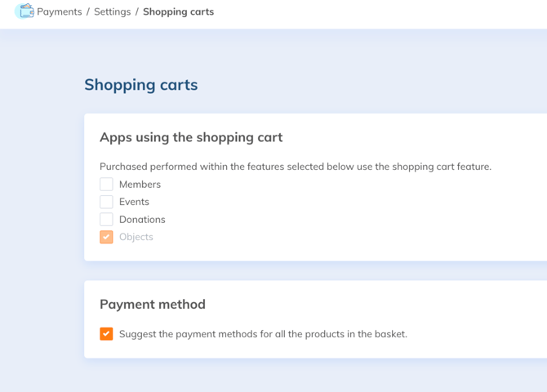Click the 'Apps using the shopping cart' heading

[x=191, y=137]
